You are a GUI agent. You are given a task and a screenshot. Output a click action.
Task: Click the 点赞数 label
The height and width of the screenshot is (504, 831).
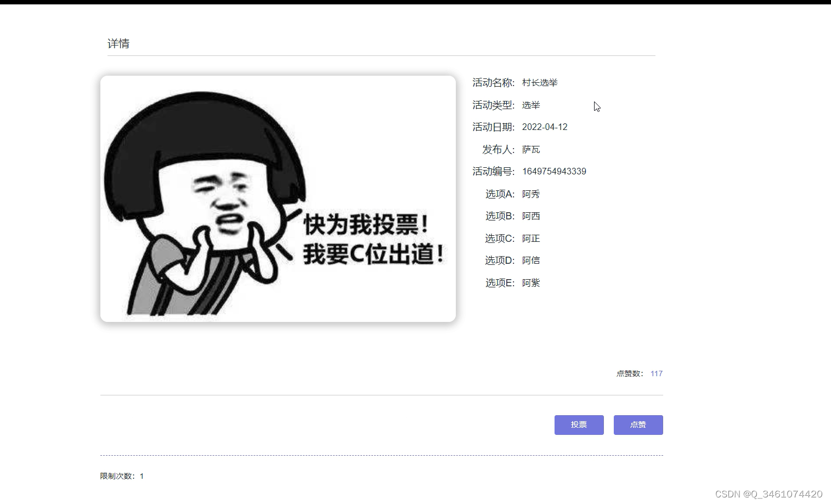click(x=630, y=373)
